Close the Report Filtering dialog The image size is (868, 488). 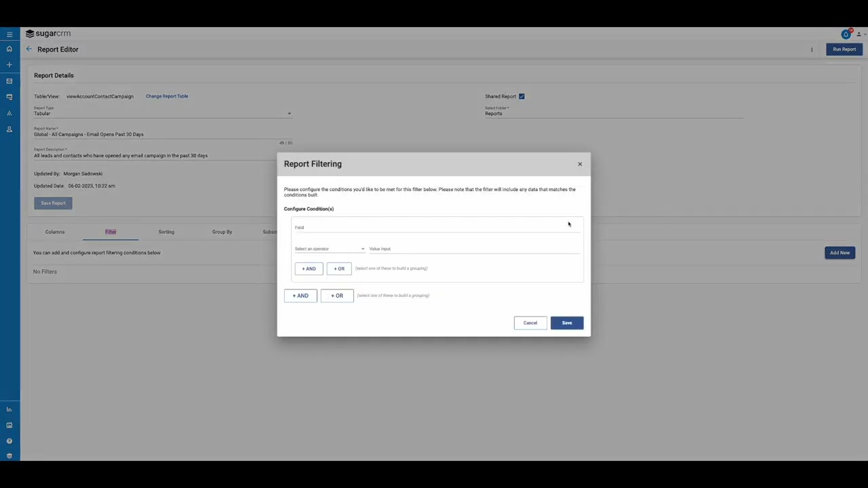(x=580, y=164)
